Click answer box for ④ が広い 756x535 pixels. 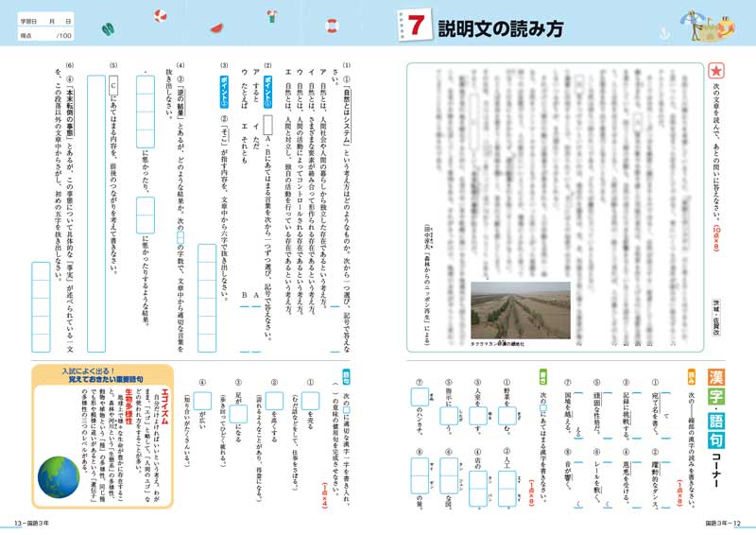click(202, 401)
